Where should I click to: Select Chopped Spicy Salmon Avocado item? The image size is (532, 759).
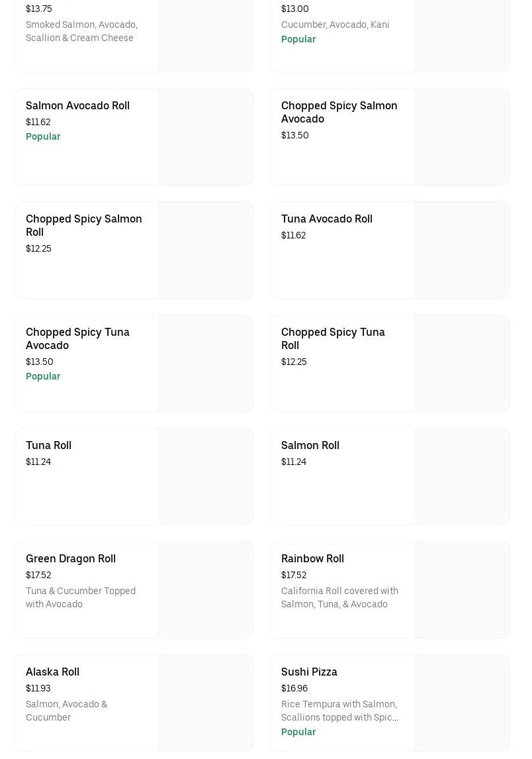point(339,112)
